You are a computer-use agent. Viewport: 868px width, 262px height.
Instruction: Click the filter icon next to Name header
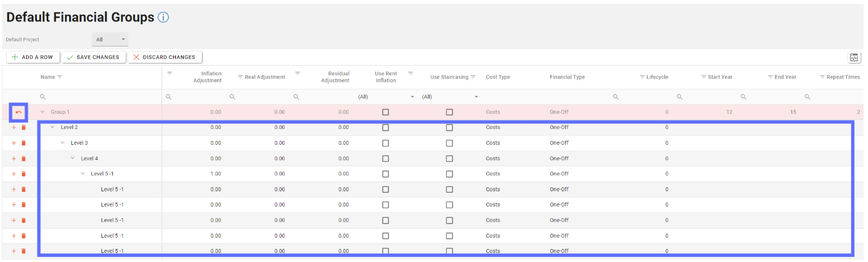(x=60, y=77)
